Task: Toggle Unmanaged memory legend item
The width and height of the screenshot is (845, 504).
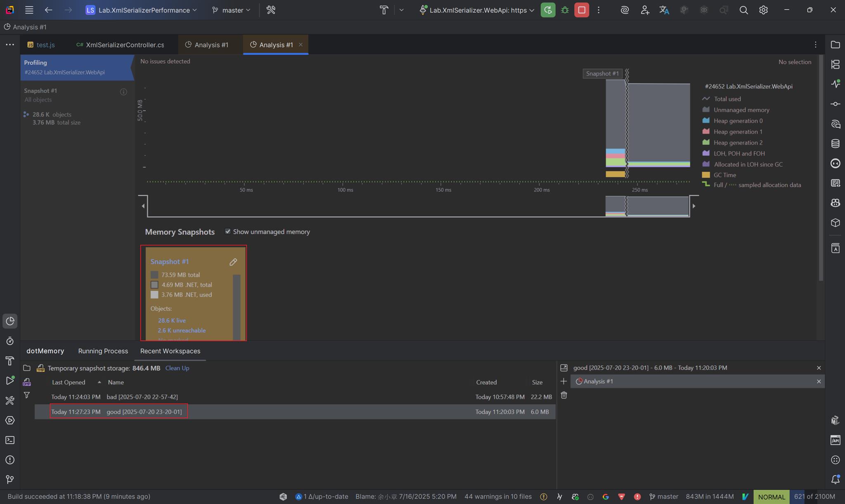Action: [736, 110]
